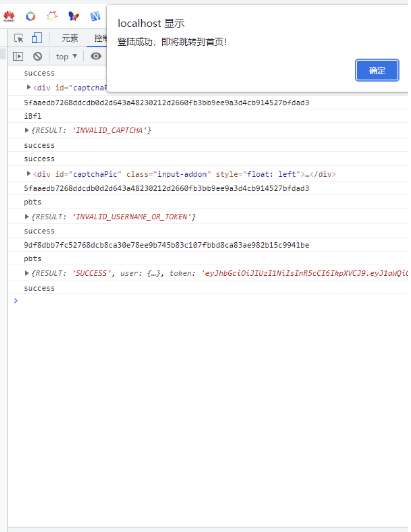Click the 5faaedb hash line above iBfl
The image size is (411, 532).
pos(166,103)
